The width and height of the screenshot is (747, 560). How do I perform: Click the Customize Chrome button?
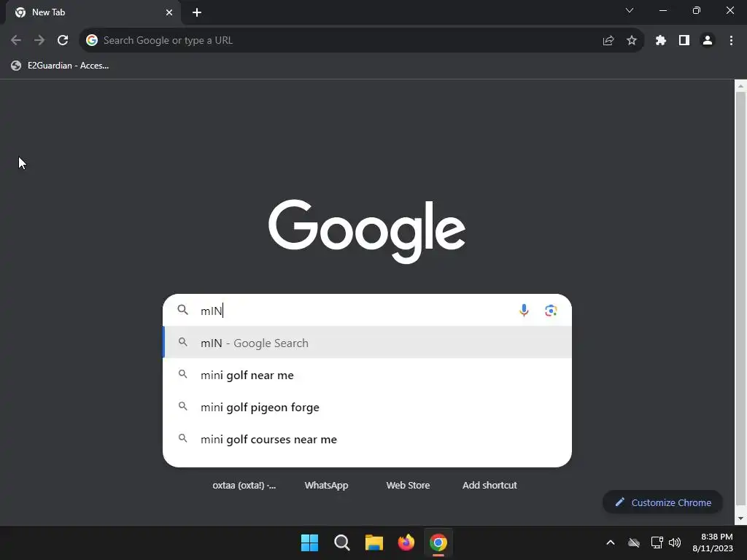pos(662,502)
